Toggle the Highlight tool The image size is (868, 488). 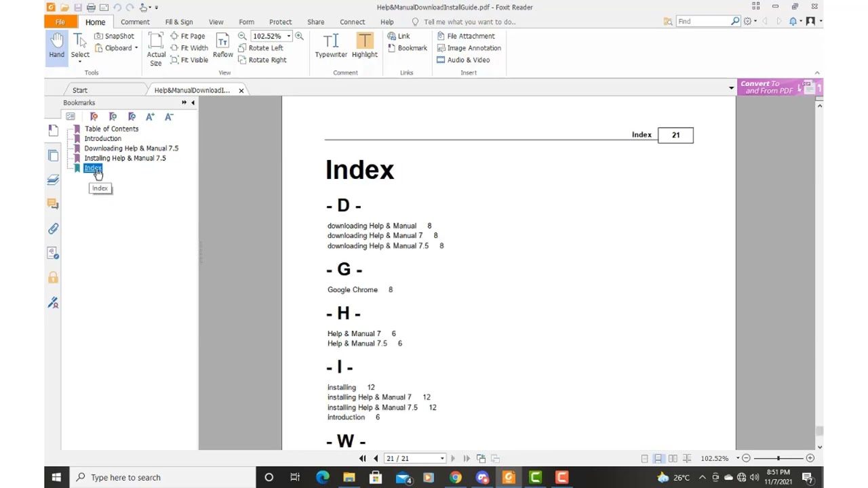pos(365,46)
